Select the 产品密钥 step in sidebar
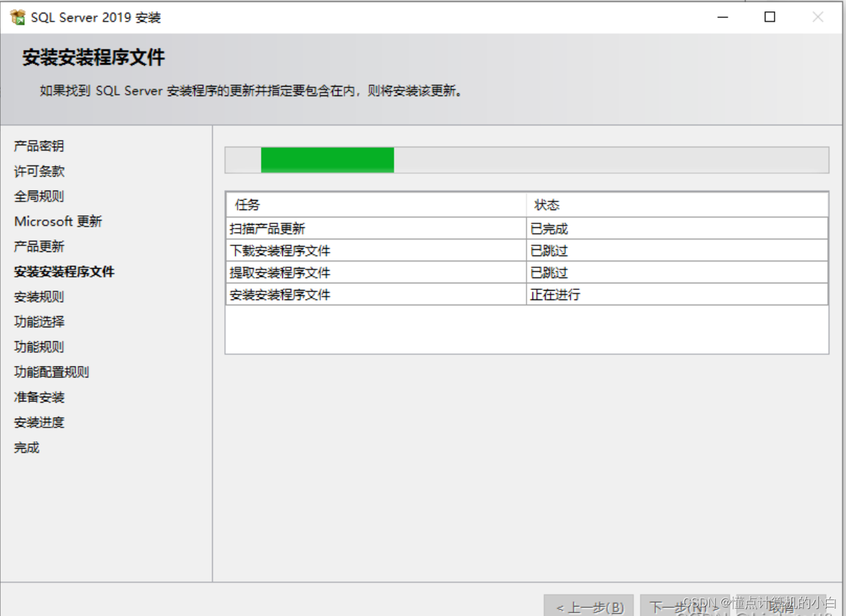The height and width of the screenshot is (616, 846). [x=39, y=146]
